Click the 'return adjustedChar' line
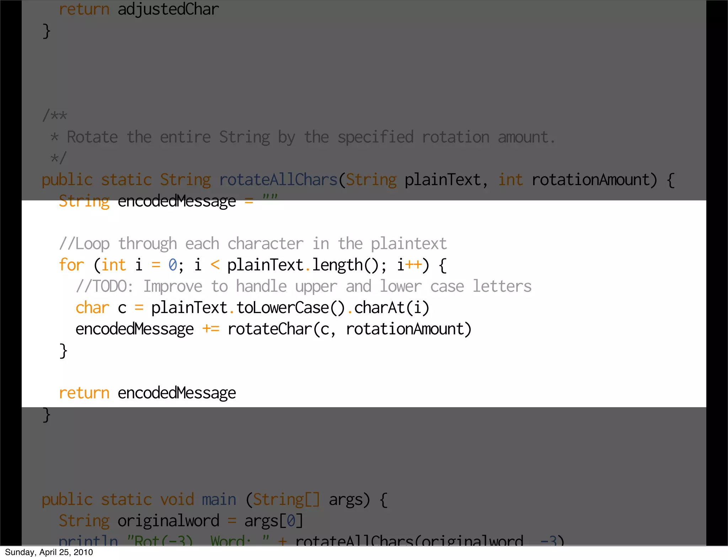 (139, 9)
